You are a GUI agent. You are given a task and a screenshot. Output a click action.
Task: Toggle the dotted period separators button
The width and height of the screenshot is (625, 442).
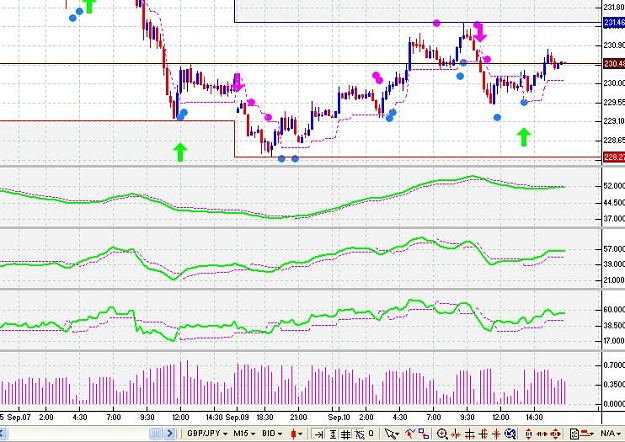click(359, 434)
